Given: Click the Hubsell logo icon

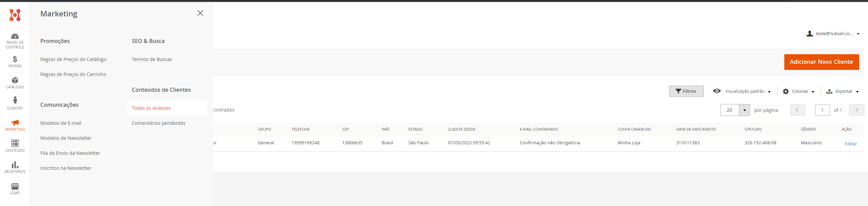Looking at the screenshot, I should pyautogui.click(x=15, y=15).
